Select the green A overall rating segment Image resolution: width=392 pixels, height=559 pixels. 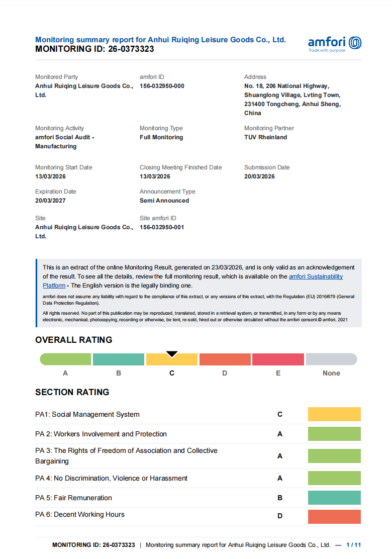coord(65,359)
